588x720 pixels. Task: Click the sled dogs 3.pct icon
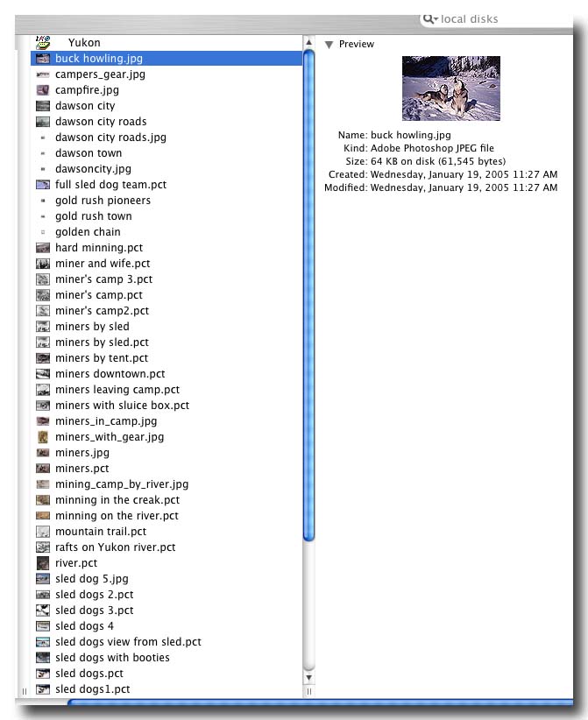[43, 611]
